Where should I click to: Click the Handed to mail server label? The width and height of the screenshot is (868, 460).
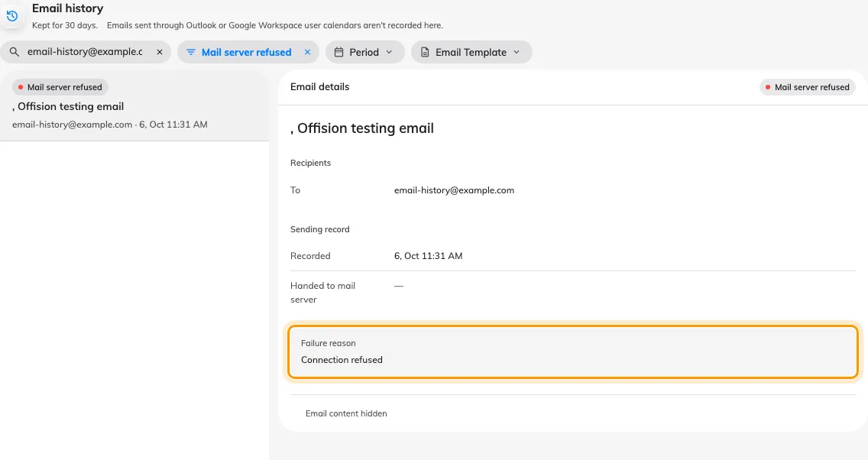coord(322,292)
